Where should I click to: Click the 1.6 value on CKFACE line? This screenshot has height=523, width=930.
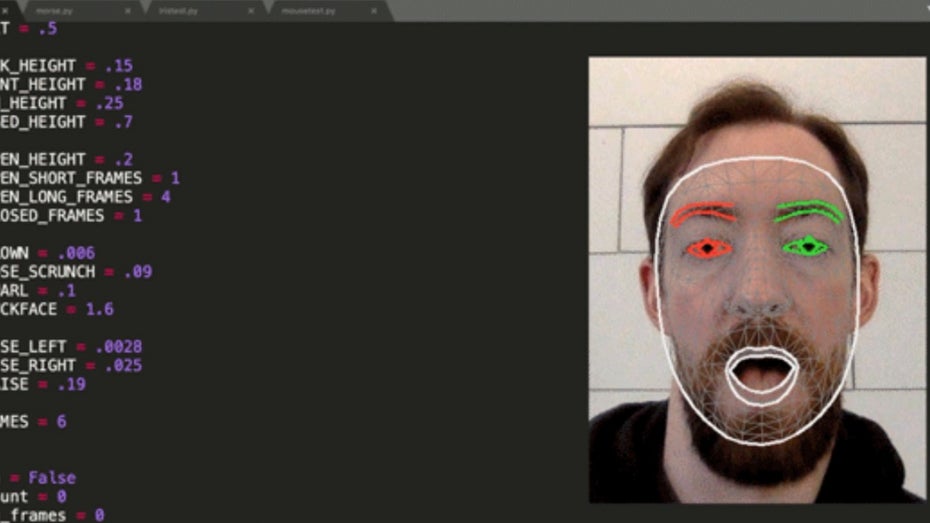pos(100,309)
